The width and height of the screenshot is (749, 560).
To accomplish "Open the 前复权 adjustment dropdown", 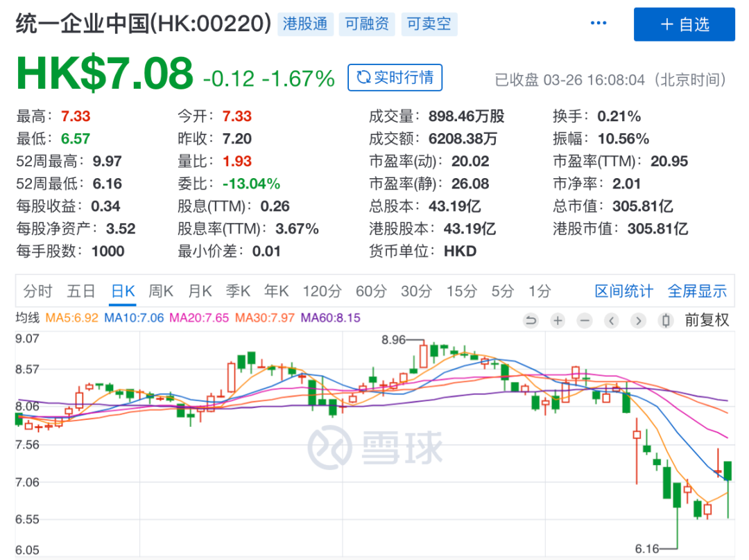I will point(707,320).
